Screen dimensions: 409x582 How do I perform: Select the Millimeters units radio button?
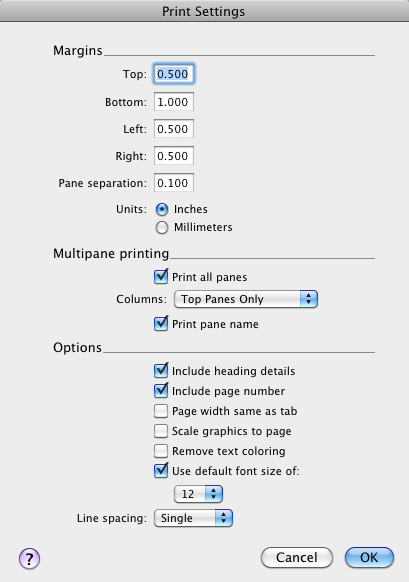[162, 228]
